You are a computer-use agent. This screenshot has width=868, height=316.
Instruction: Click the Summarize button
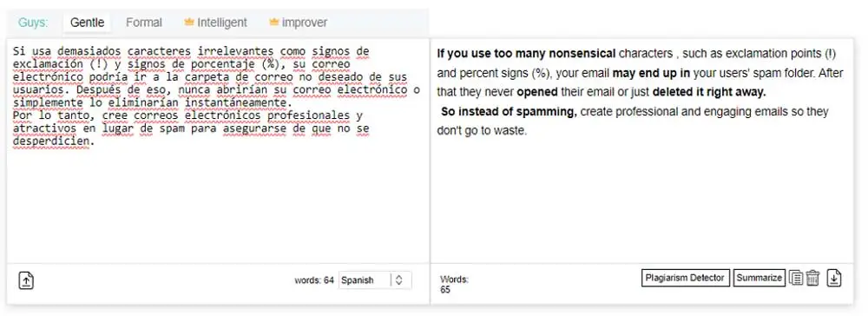pyautogui.click(x=759, y=278)
